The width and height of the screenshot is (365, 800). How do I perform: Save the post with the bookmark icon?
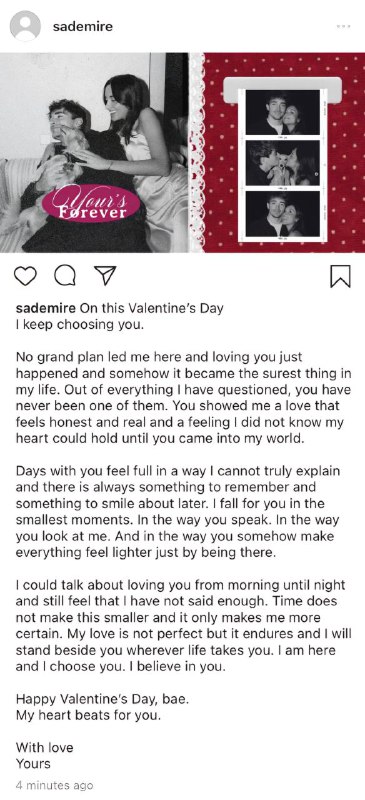(x=340, y=276)
